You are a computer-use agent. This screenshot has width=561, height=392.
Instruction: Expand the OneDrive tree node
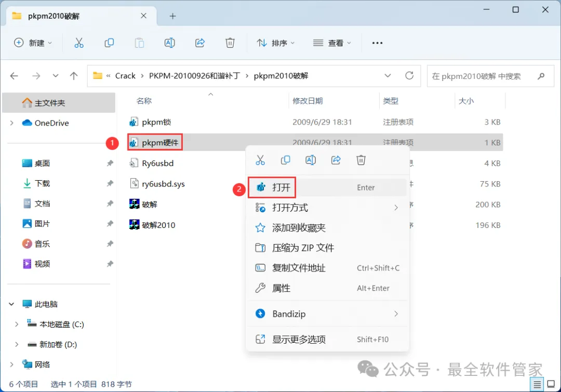coord(12,123)
